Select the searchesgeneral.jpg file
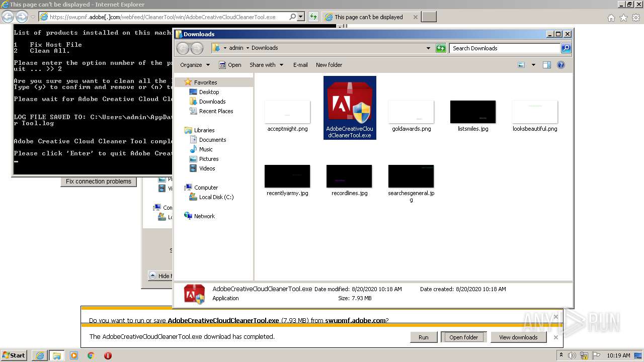The image size is (644, 362). point(411,184)
